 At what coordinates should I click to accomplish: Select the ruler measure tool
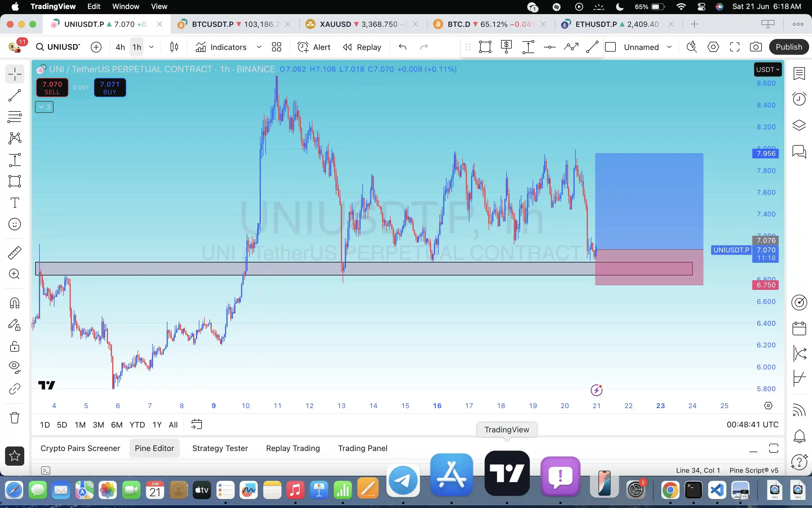(x=15, y=253)
